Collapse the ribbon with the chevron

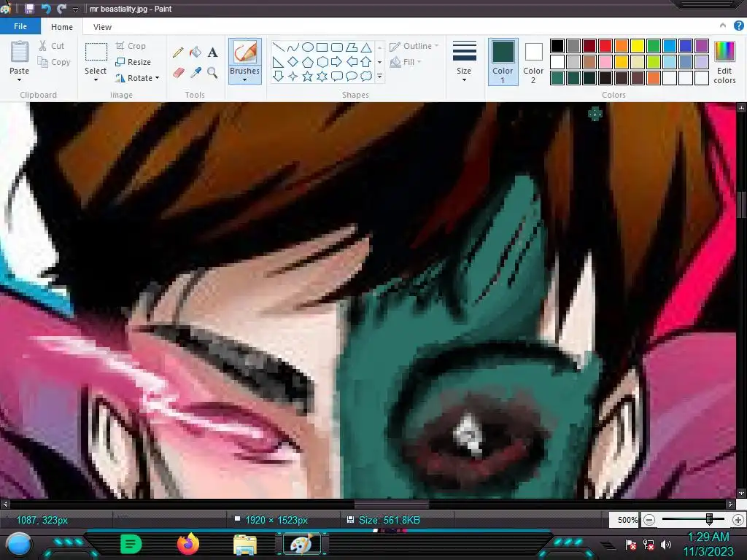click(723, 26)
